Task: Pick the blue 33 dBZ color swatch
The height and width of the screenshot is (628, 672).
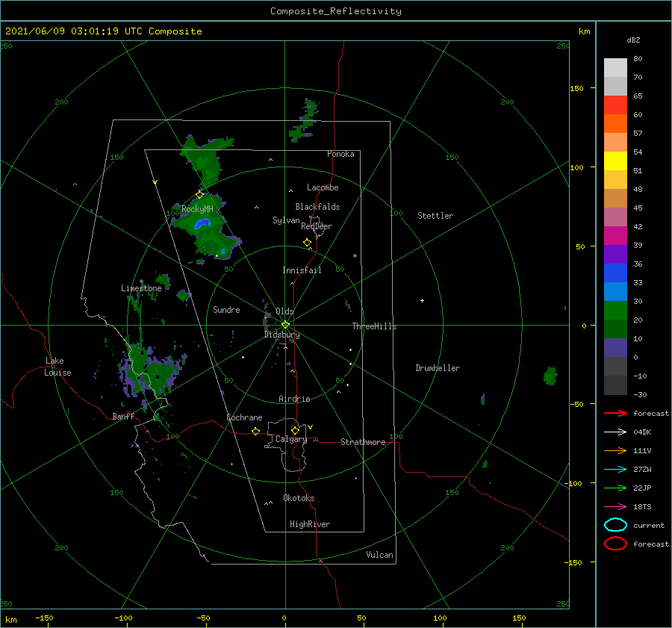Action: point(615,273)
